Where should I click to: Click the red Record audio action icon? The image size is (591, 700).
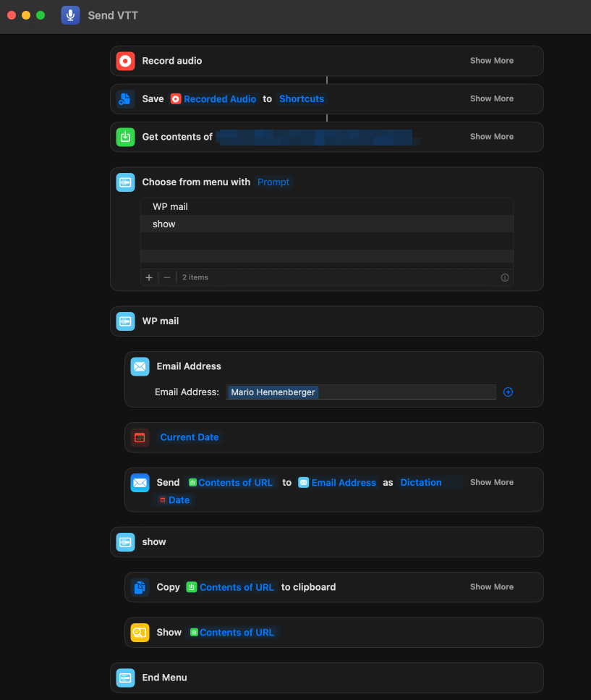click(125, 61)
